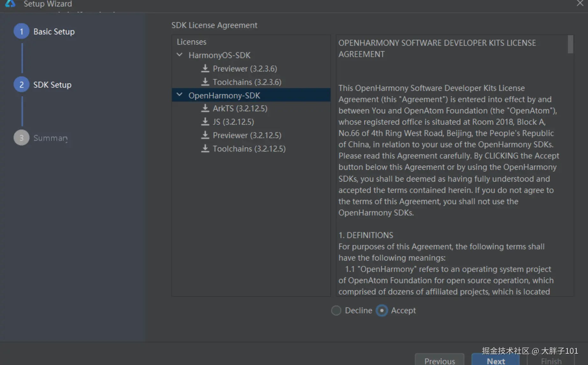Select the Accept radio button
Screen dimensions: 588x365
tap(382, 310)
